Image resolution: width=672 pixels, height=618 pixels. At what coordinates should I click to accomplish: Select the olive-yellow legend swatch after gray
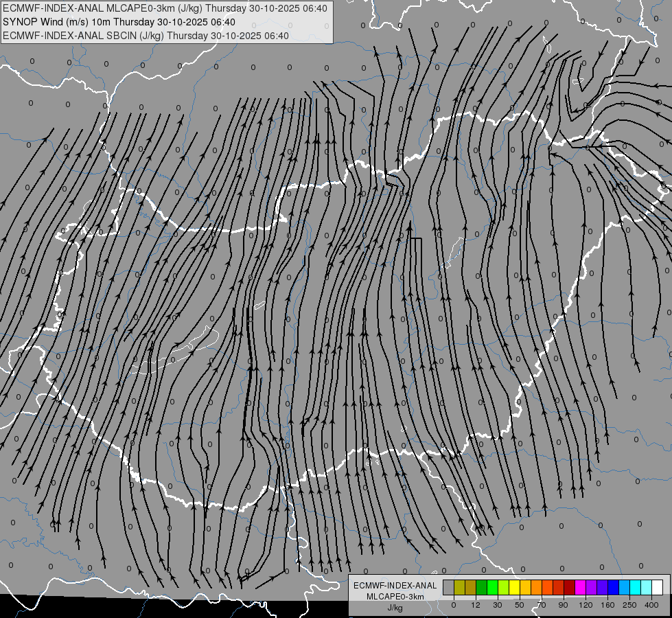point(459,588)
